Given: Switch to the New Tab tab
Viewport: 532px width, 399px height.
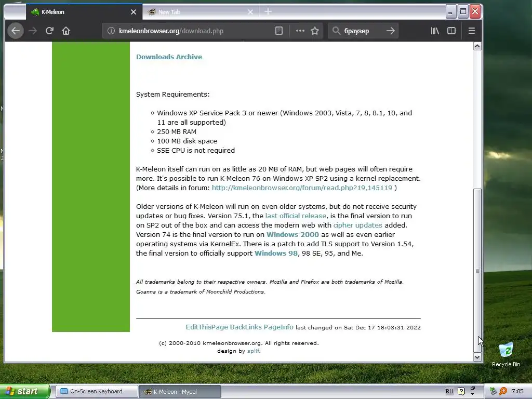Looking at the screenshot, I should (201, 12).
